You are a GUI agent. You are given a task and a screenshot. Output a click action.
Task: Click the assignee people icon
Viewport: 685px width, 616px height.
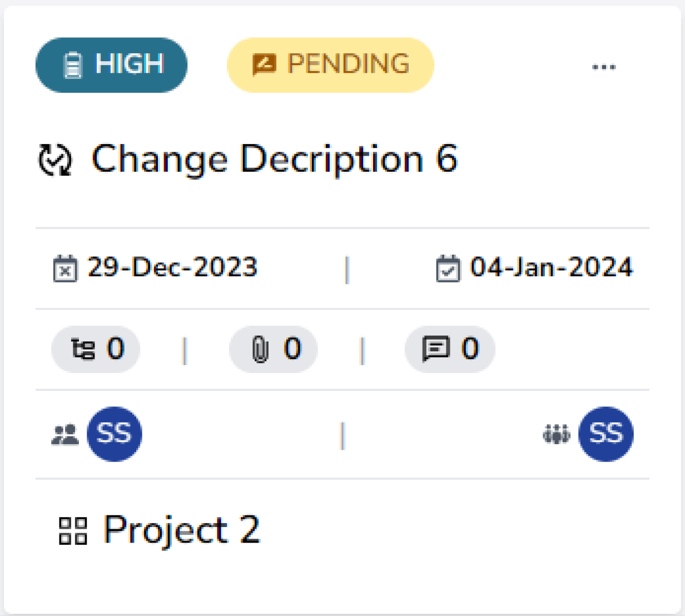point(64,434)
